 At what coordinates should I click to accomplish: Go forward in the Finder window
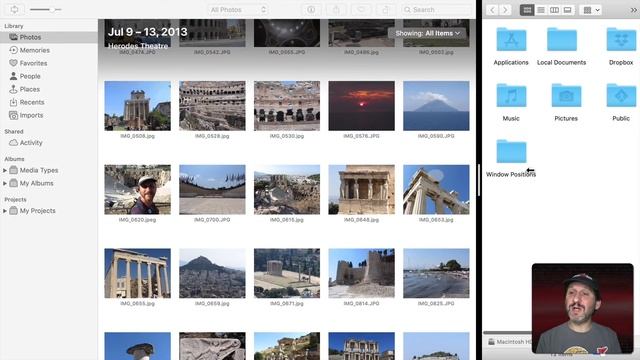pyautogui.click(x=505, y=10)
